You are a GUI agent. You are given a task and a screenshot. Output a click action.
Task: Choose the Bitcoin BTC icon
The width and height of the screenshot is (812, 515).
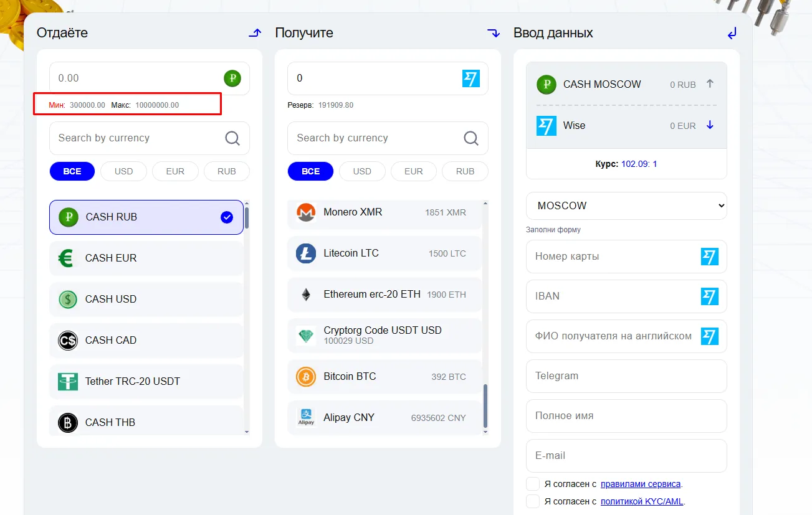click(x=306, y=377)
